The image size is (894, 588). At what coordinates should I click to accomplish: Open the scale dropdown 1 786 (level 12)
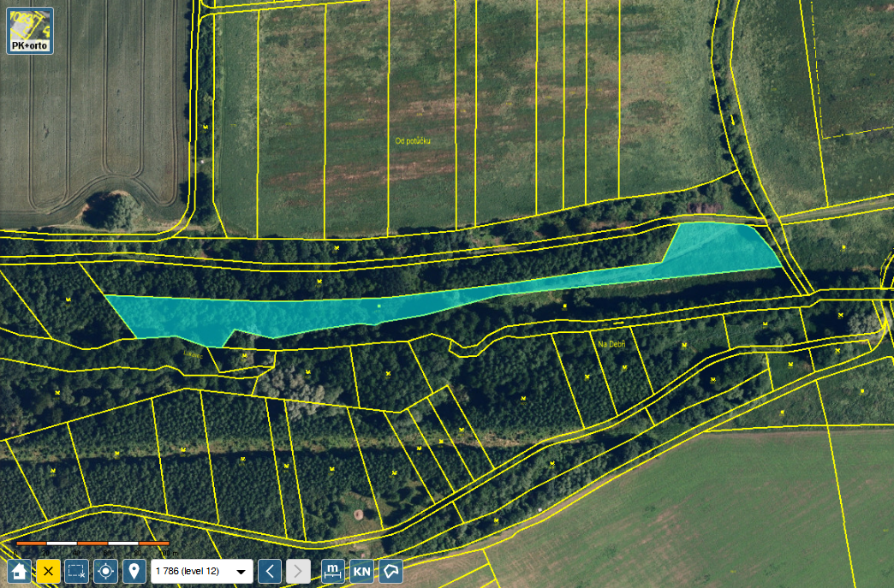coord(202,571)
